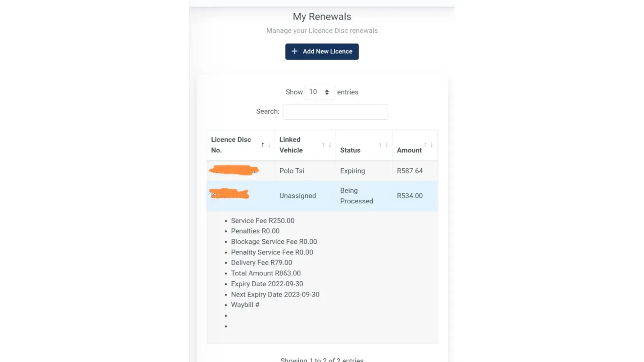Click the Waybill # detail line
Image resolution: width=644 pixels, height=362 pixels.
click(245, 305)
